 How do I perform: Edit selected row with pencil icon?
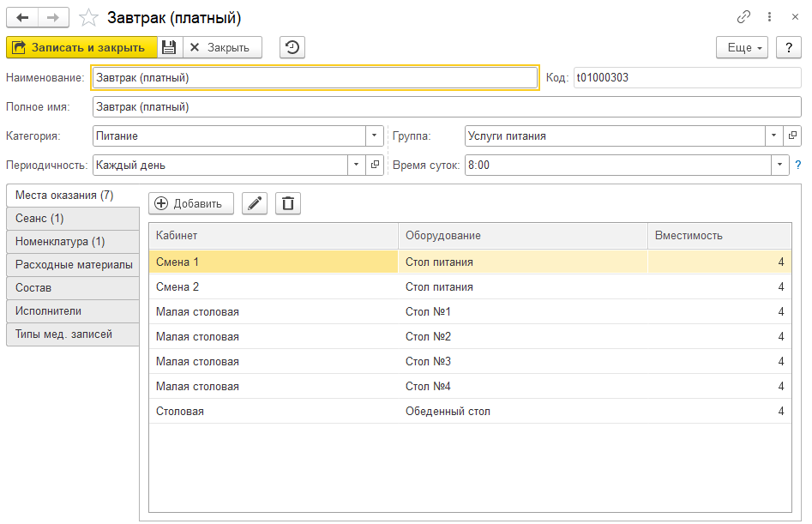pos(255,203)
